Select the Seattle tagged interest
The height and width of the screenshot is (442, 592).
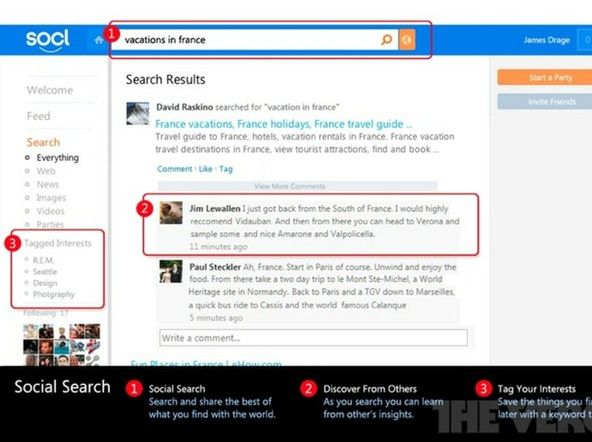[45, 271]
